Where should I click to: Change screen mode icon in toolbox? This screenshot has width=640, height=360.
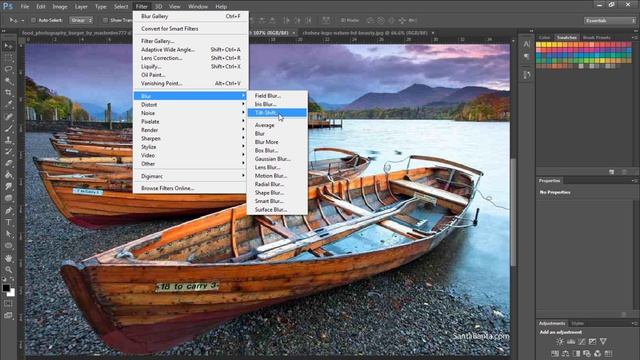(x=8, y=316)
